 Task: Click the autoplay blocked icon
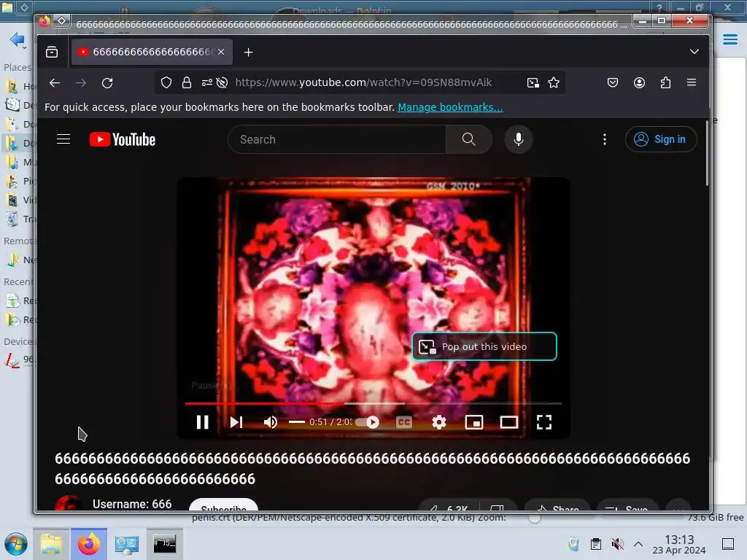pyautogui.click(x=222, y=83)
